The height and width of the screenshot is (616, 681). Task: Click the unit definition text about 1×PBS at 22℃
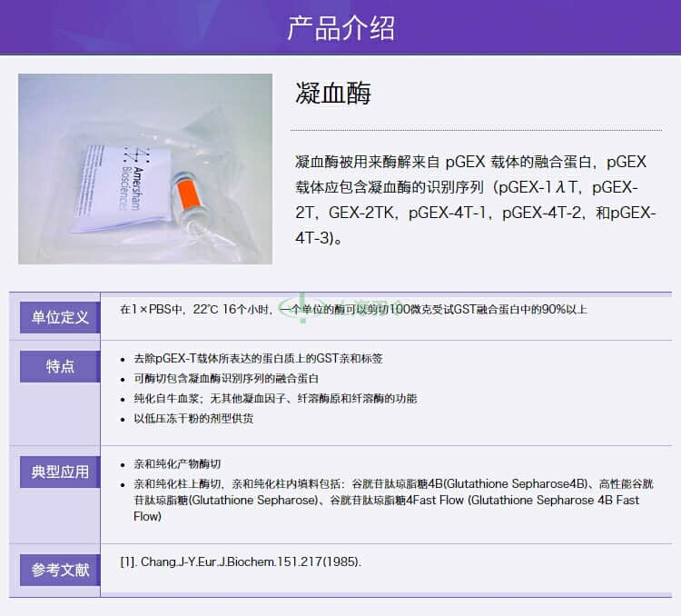click(353, 309)
